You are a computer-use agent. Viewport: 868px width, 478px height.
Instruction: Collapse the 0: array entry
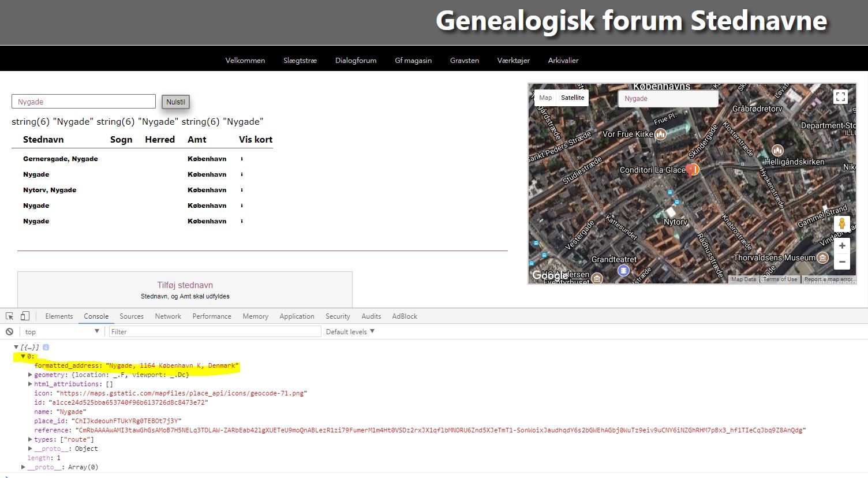pyautogui.click(x=23, y=356)
